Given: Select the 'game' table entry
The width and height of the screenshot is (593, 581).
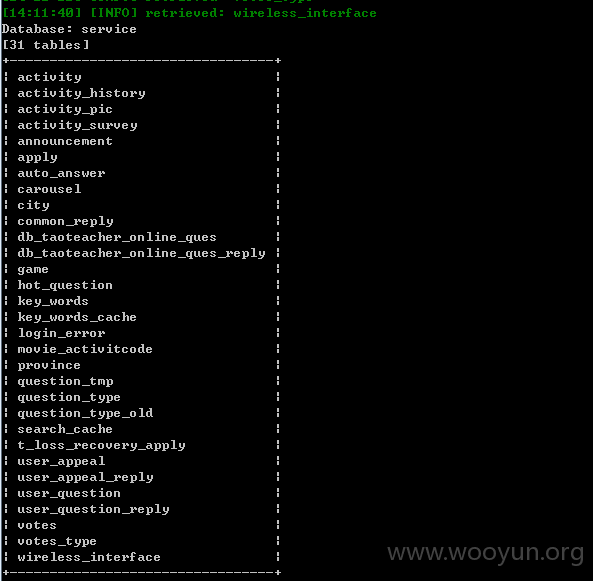Looking at the screenshot, I should pyautogui.click(x=33, y=269).
